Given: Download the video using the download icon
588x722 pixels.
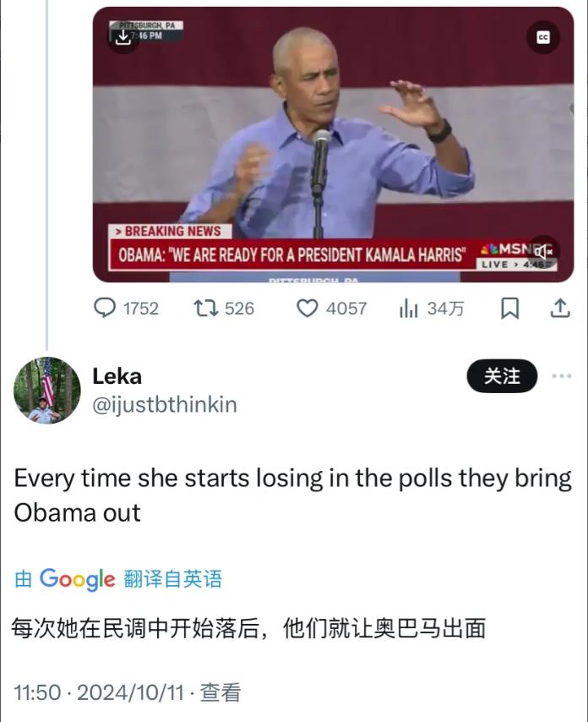Looking at the screenshot, I should [123, 38].
